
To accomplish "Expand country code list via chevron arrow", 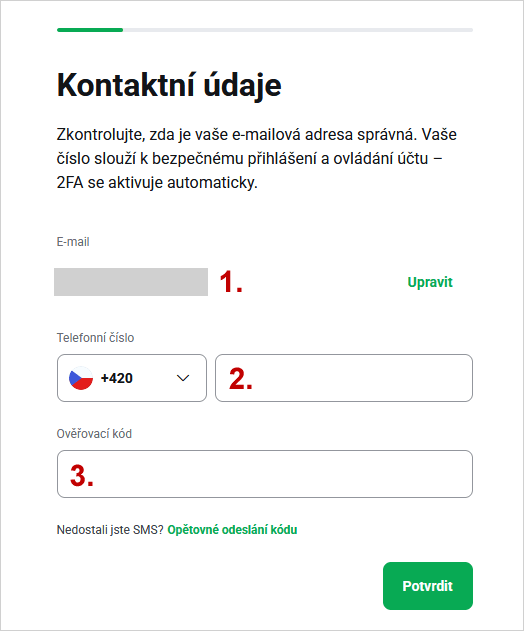I will point(183,378).
